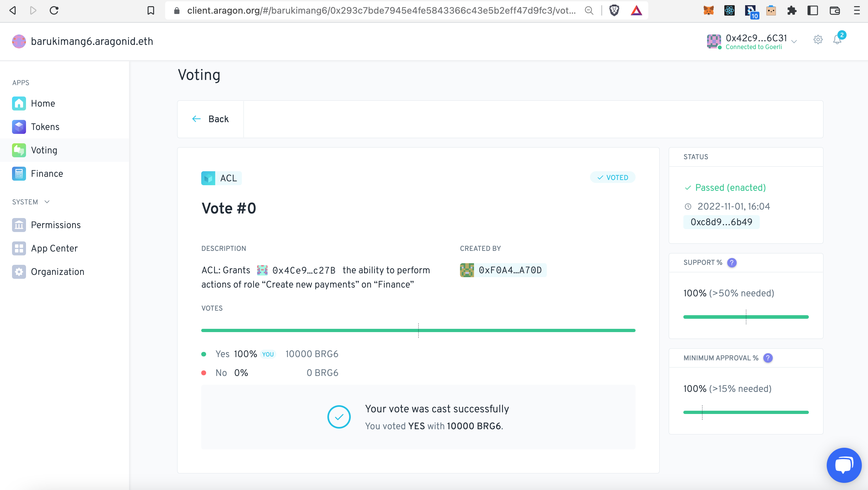Click the 100% (>15% needed) text
Viewport: 868px width, 490px height.
tap(728, 389)
